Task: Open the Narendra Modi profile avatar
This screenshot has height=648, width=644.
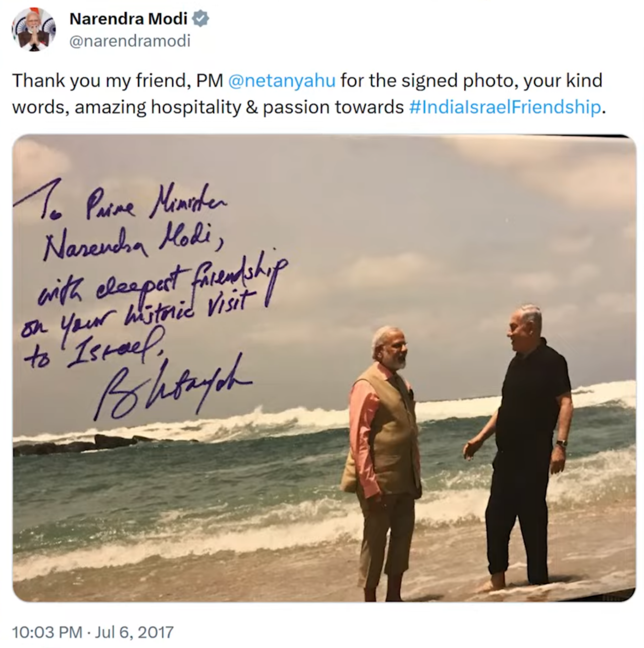Action: [x=34, y=29]
